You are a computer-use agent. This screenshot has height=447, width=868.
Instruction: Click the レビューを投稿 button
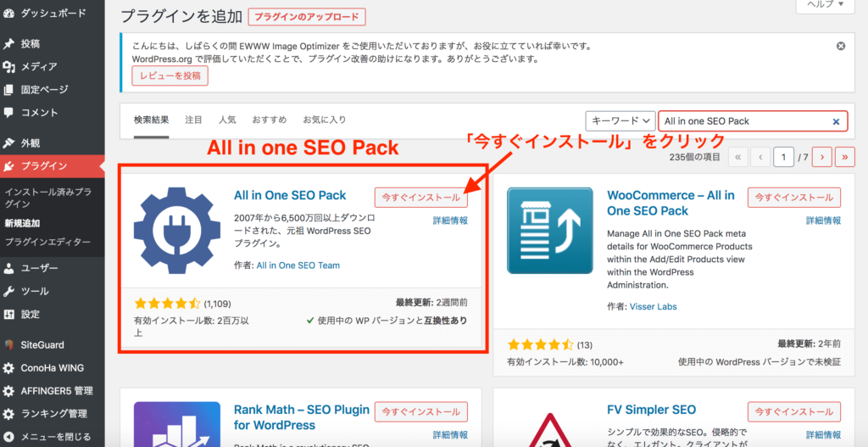pos(170,75)
